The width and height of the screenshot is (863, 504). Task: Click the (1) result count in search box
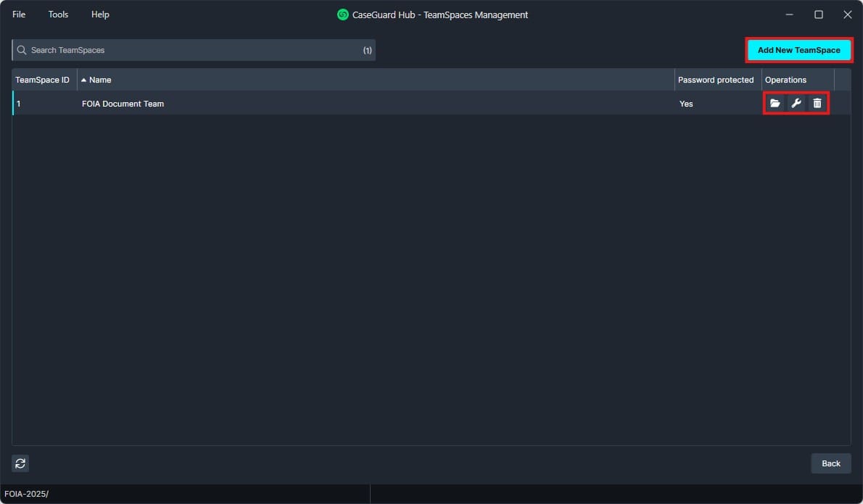[367, 50]
